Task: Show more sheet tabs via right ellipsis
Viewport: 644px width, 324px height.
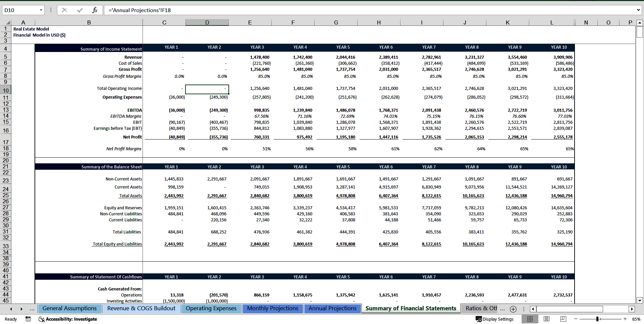Action: coord(502,309)
